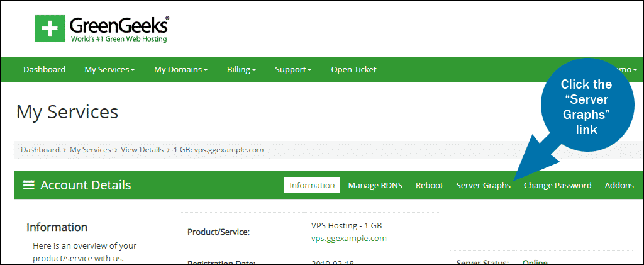Go to Dashboard in the green navbar
This screenshot has height=265, width=644.
(x=44, y=70)
